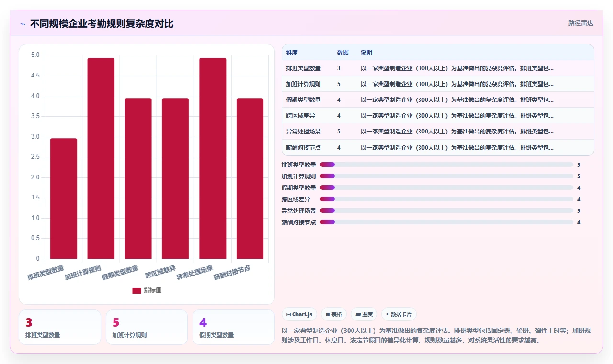This screenshot has height=364, width=613.
Task: Click the 假期类型数量 progress bar
Action: [x=446, y=188]
